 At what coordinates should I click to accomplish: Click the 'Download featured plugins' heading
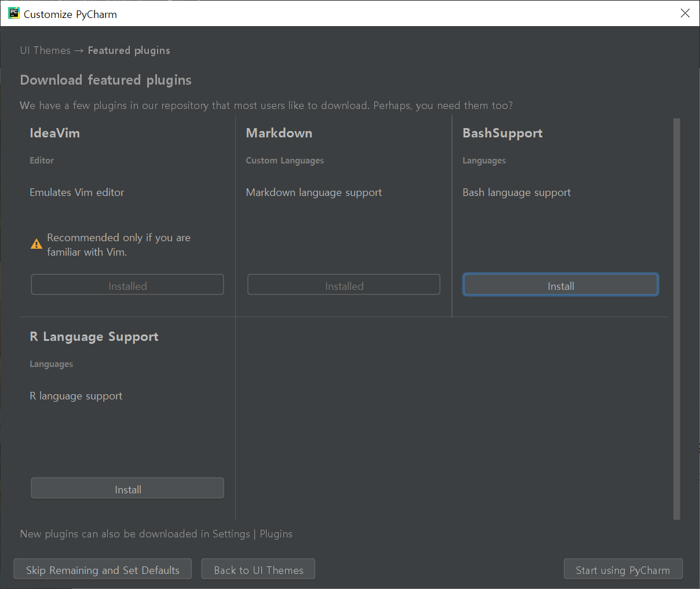(x=105, y=80)
